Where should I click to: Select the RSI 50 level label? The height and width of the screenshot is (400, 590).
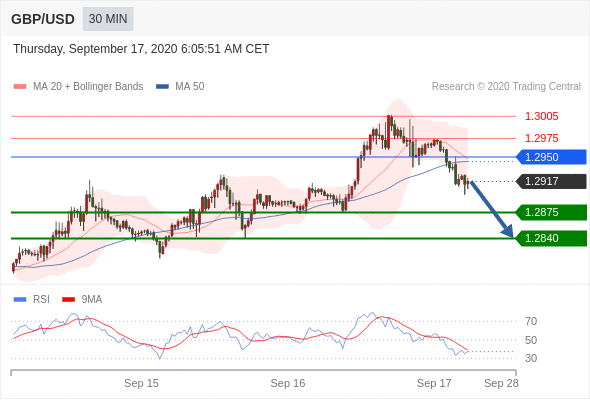[531, 340]
